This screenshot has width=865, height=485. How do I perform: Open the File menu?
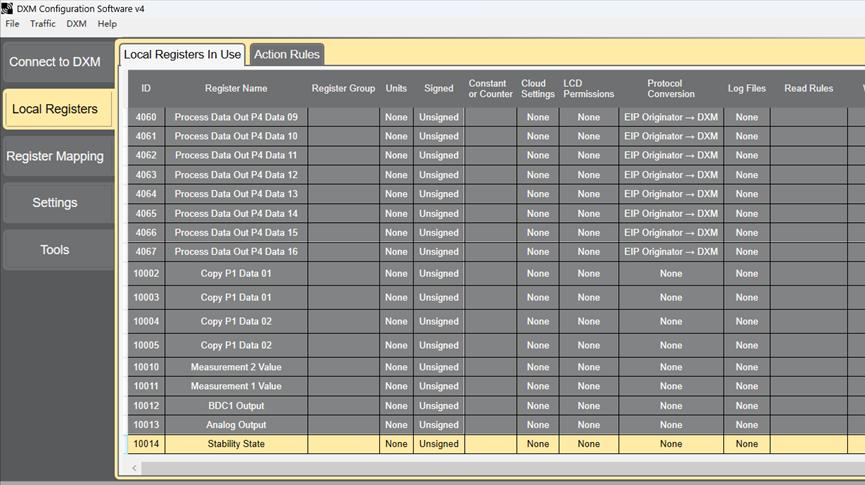point(12,24)
